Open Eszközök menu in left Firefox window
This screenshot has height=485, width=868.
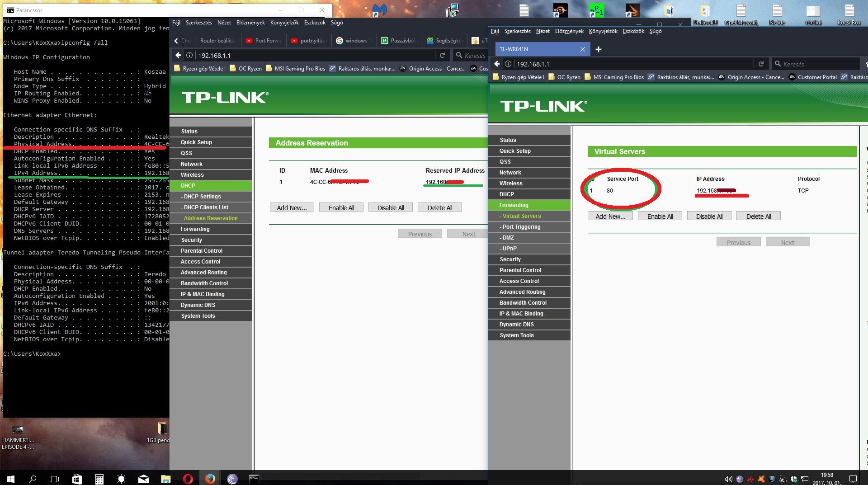tap(315, 23)
